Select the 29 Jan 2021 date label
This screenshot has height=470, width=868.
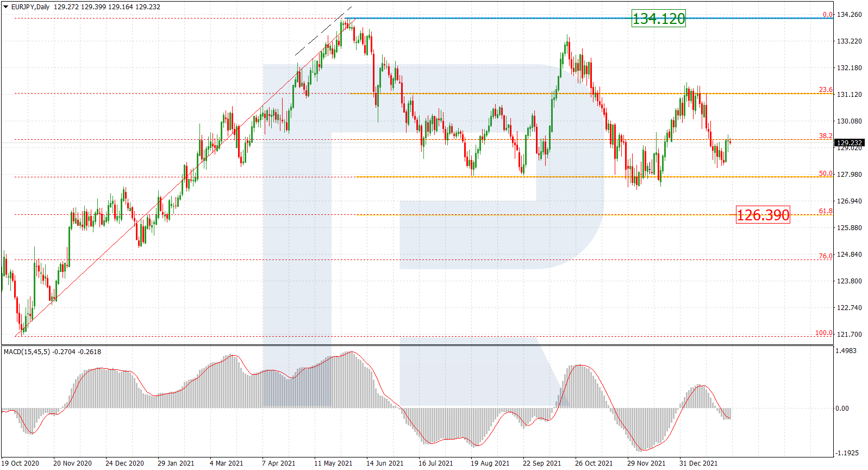pyautogui.click(x=176, y=463)
